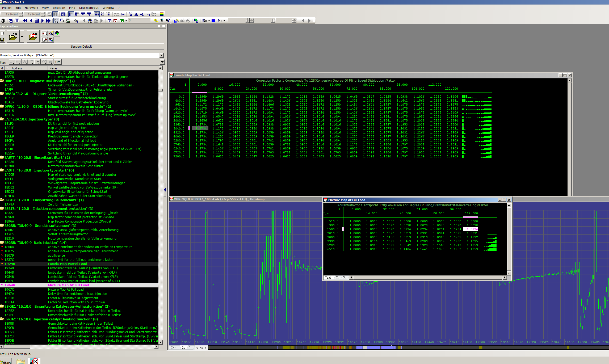Click the bar chart magic wand icon
The width and height of the screenshot is (609, 364).
pyautogui.click(x=176, y=20)
